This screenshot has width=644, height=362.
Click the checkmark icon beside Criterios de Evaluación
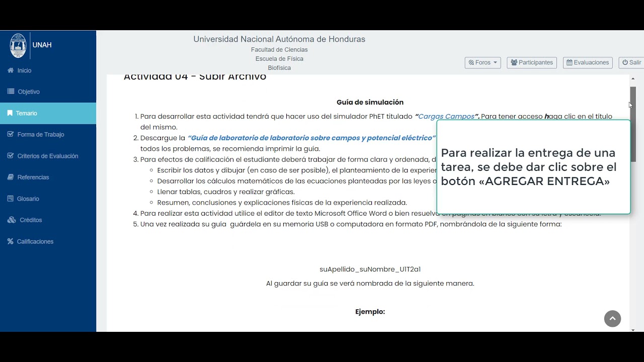point(11,156)
